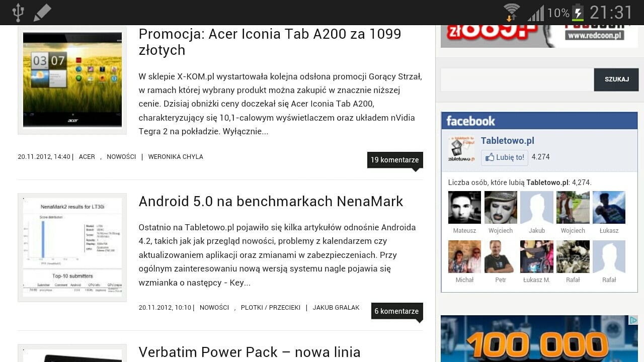Open the Acer Iconia tablet thumbnail
Image resolution: width=644 pixels, height=362 pixels.
72,80
